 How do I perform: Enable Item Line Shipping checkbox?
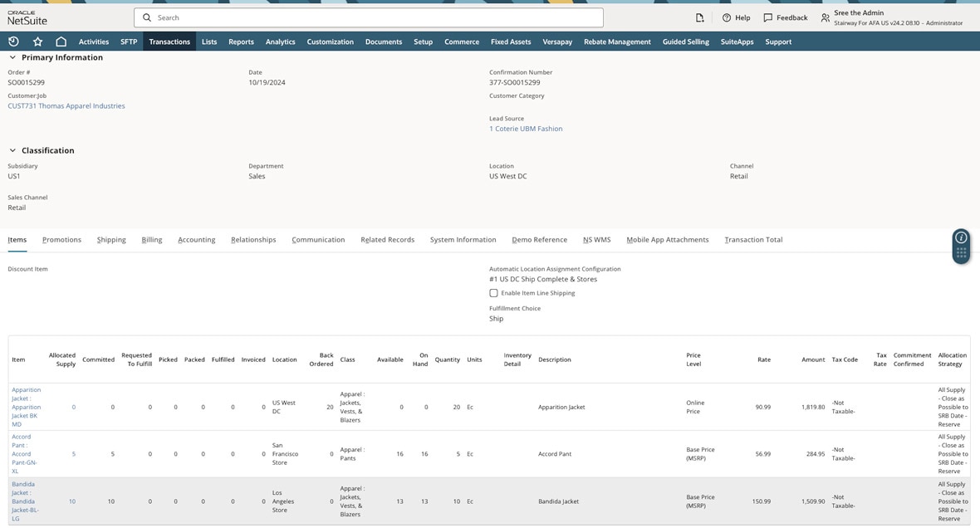tap(493, 293)
